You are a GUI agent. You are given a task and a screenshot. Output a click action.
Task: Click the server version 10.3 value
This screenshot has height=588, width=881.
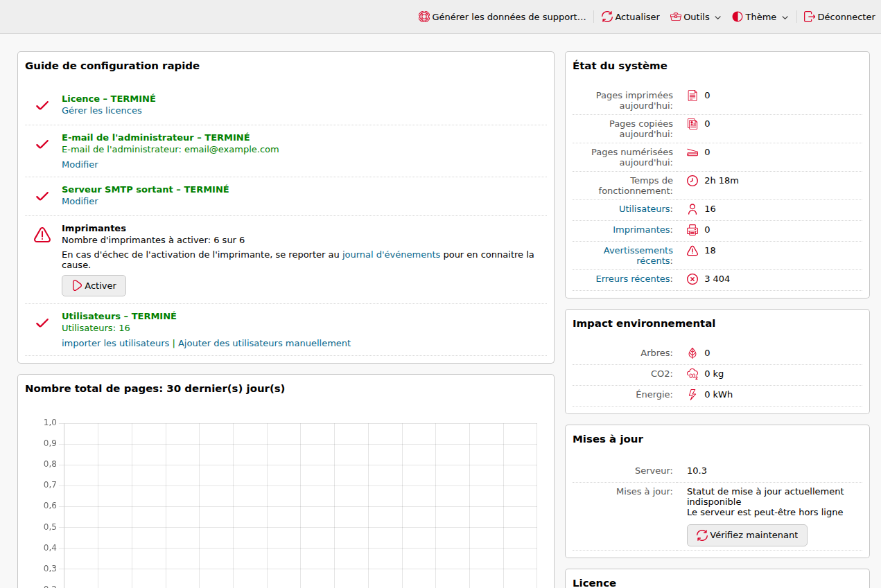pos(697,471)
